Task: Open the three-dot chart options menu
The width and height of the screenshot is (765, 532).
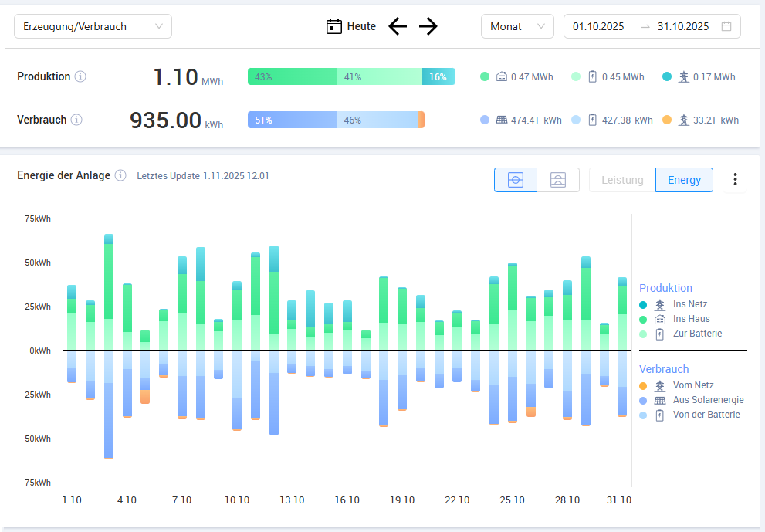Action: point(735,180)
